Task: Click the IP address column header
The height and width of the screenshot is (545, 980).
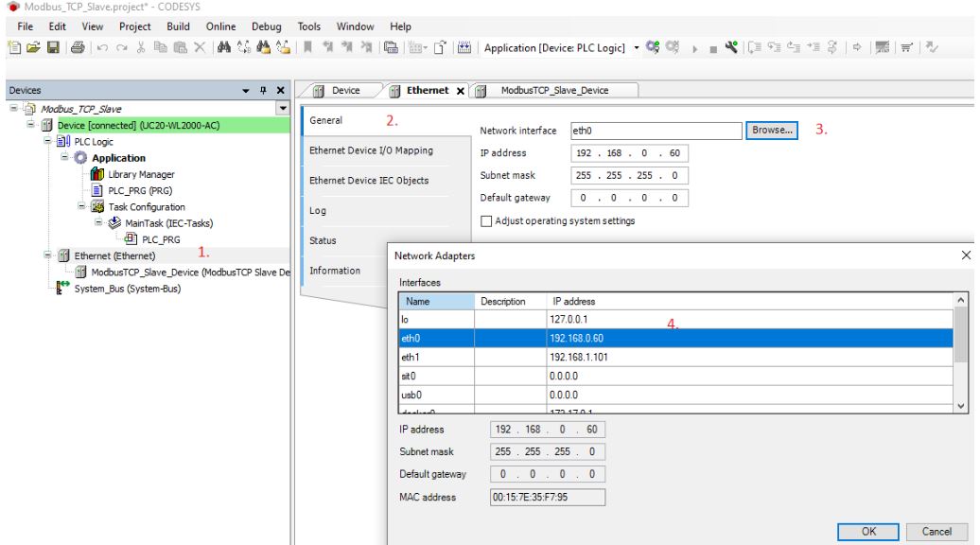Action: [749, 301]
